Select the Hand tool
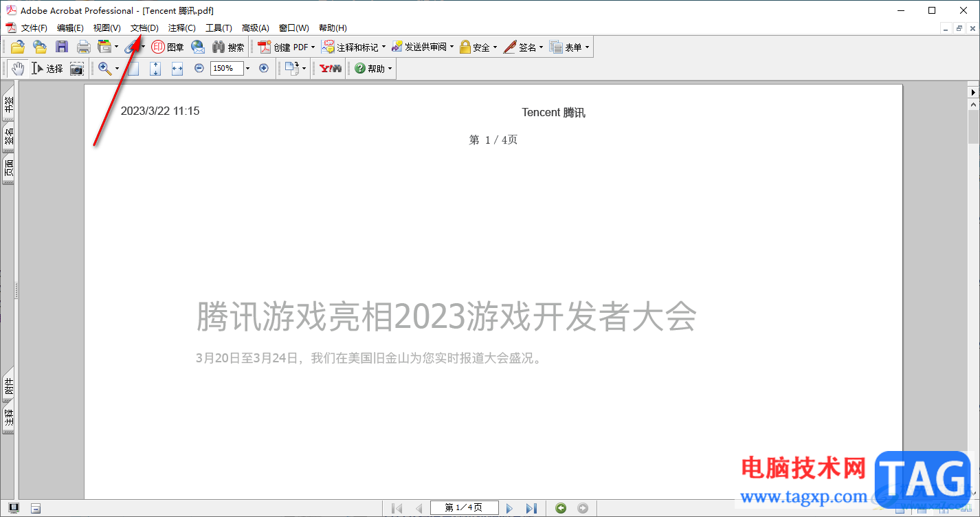The width and height of the screenshot is (980, 517). point(18,68)
